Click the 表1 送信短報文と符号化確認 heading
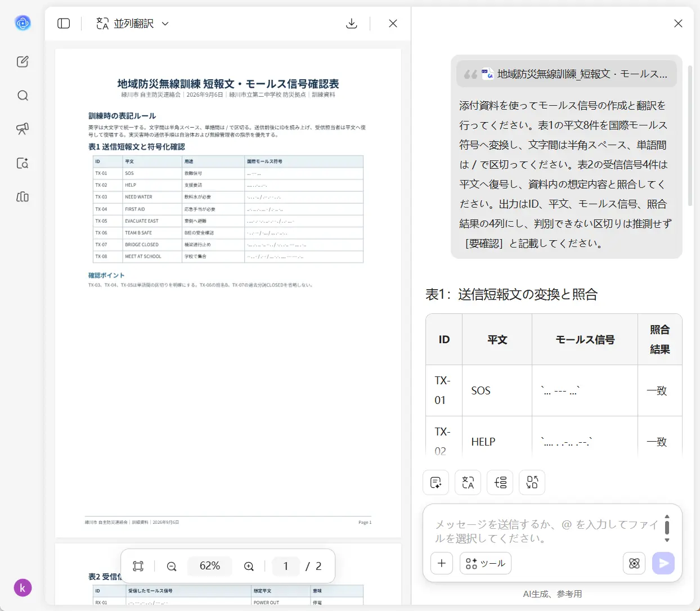The height and width of the screenshot is (611, 700). click(x=137, y=147)
